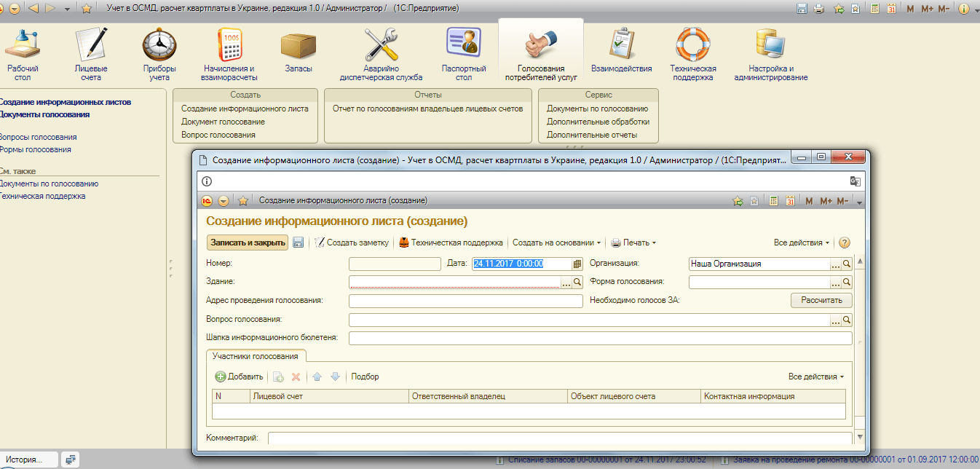
Task: Open Документы по голосованию in Сервис panel
Action: coord(597,109)
